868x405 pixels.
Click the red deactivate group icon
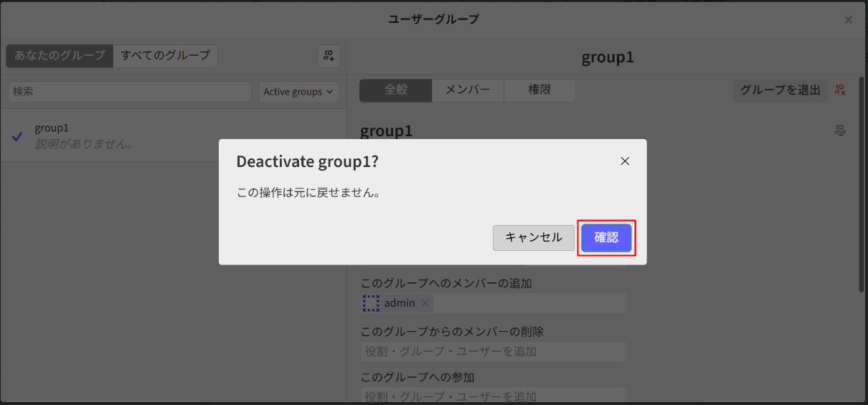841,90
